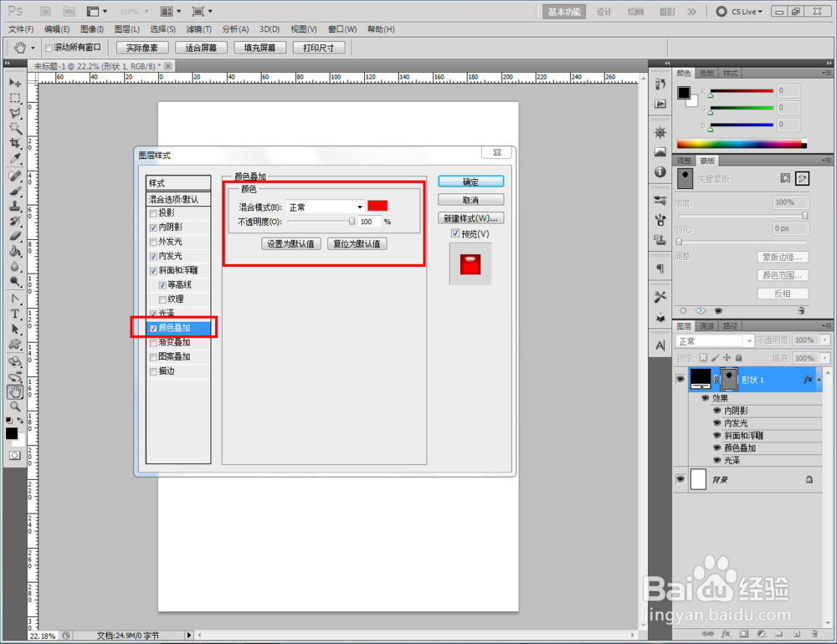Enable the 描边 stroke checkbox

[154, 371]
